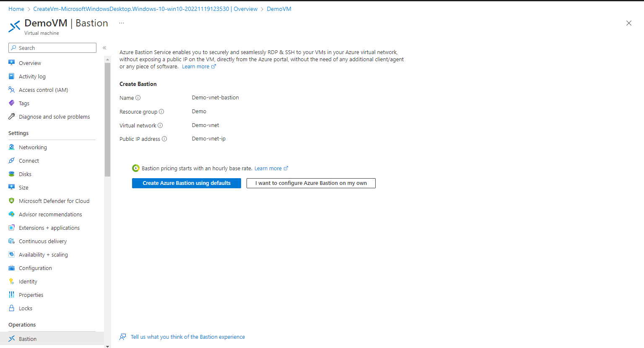644x348 pixels.
Task: Focus the sidebar Search box
Action: click(x=52, y=48)
